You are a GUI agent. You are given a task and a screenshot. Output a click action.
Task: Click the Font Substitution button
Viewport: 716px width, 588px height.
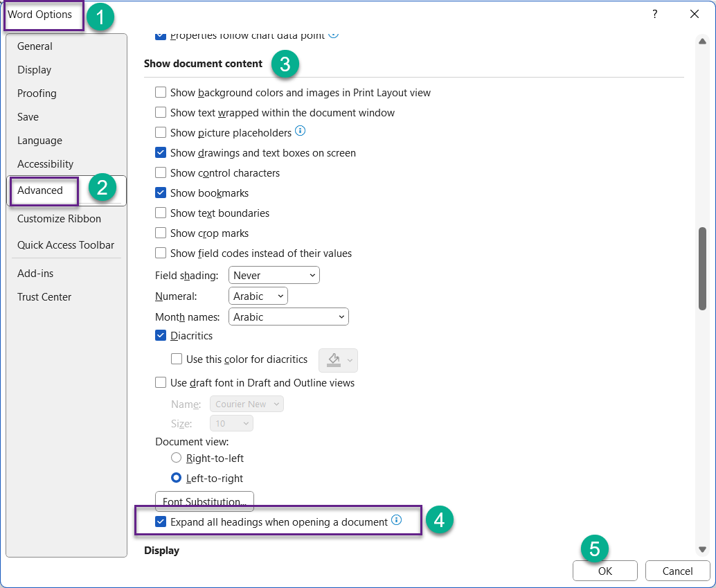(204, 501)
